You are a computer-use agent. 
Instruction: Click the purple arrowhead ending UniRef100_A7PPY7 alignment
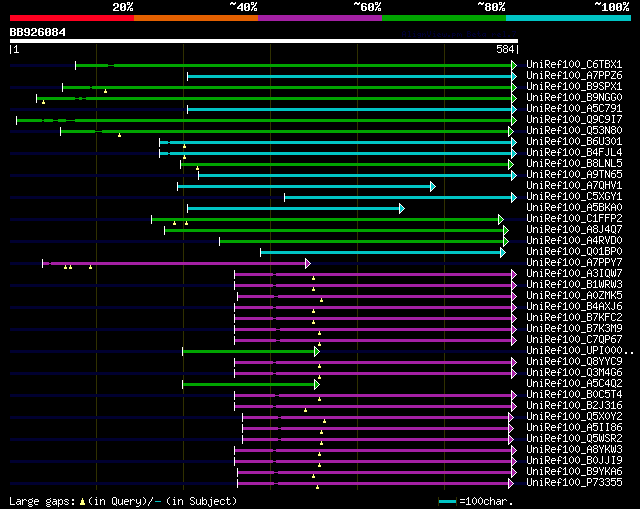click(x=308, y=264)
